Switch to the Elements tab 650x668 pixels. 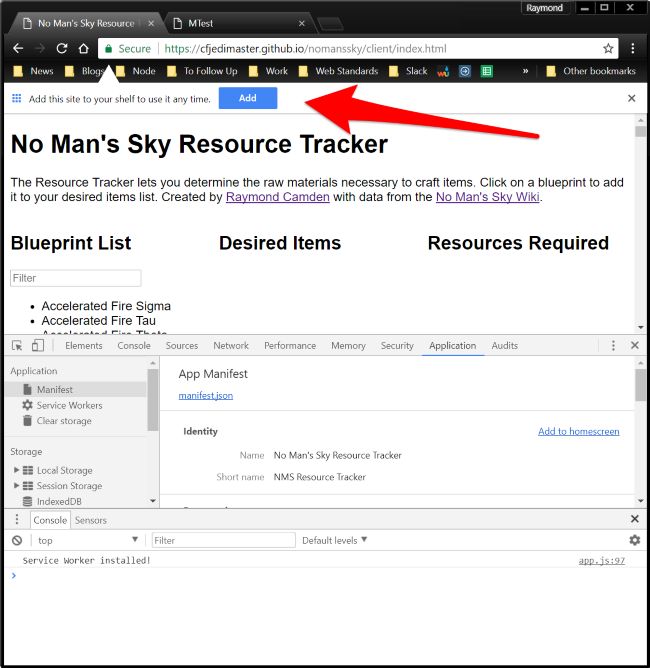click(84, 346)
